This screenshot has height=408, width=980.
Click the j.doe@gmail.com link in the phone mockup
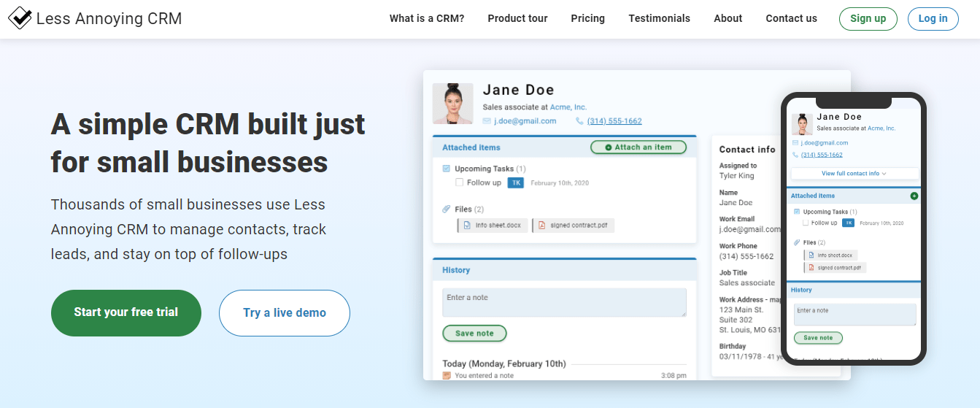tap(825, 143)
